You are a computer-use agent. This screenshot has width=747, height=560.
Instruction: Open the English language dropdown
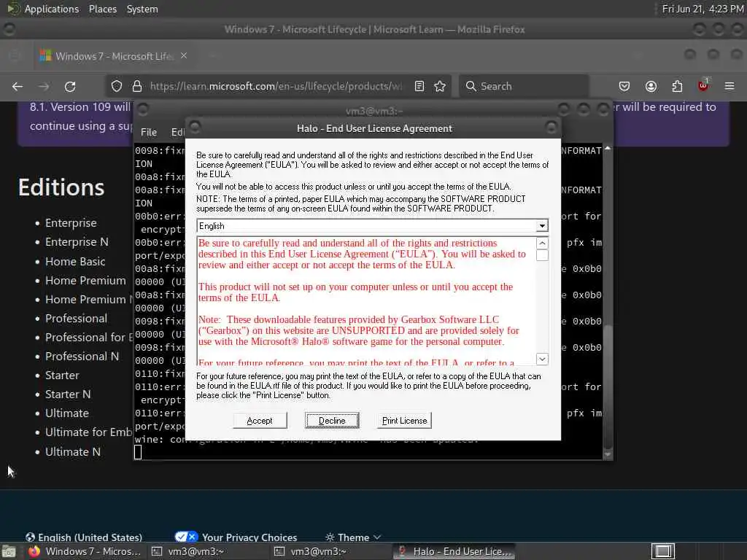(542, 226)
